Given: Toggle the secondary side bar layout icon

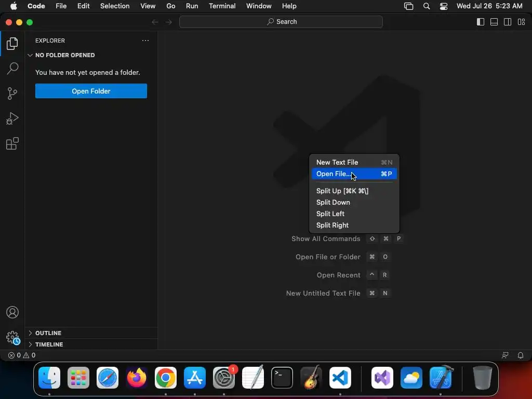Looking at the screenshot, I should pos(508,22).
